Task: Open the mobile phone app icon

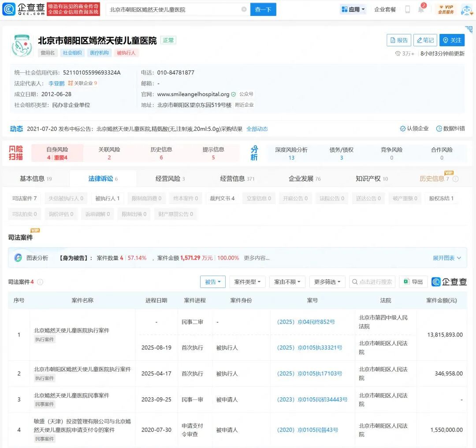Action: pos(408,9)
